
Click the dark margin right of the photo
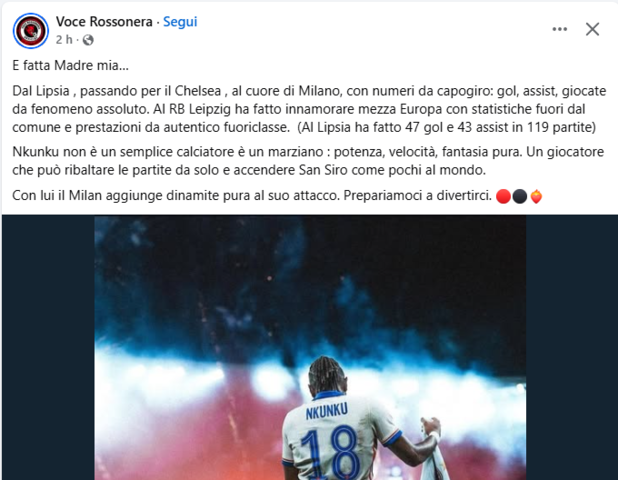(x=571, y=348)
